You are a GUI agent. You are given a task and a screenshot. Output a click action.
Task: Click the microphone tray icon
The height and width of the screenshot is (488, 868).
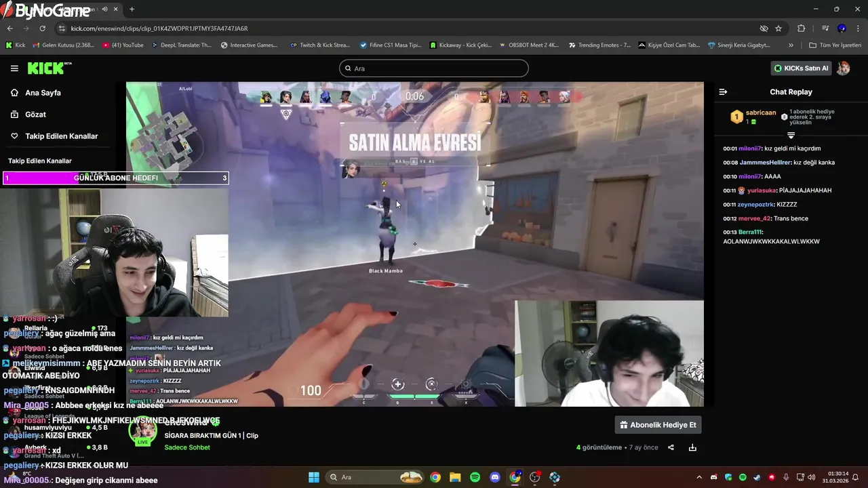click(x=786, y=477)
